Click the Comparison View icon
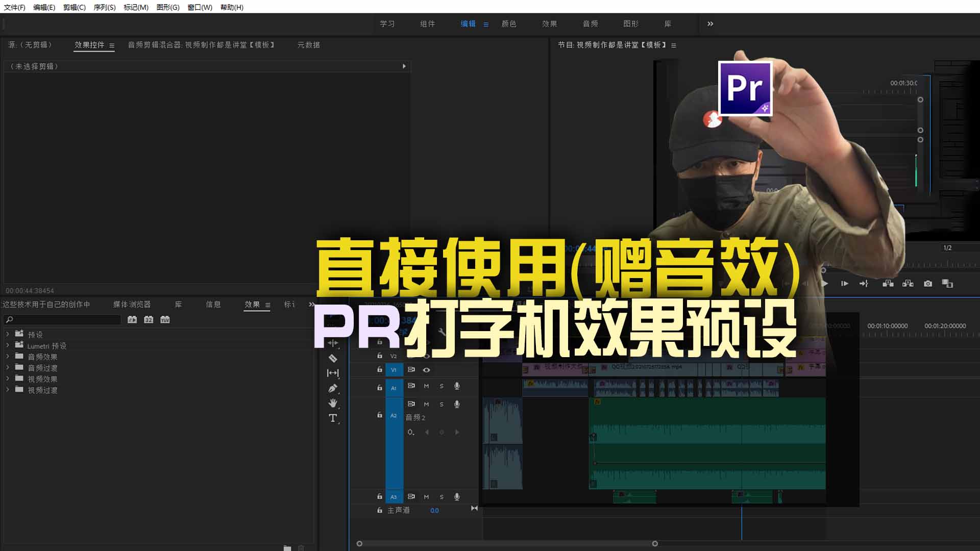This screenshot has height=551, width=980. coord(947,284)
